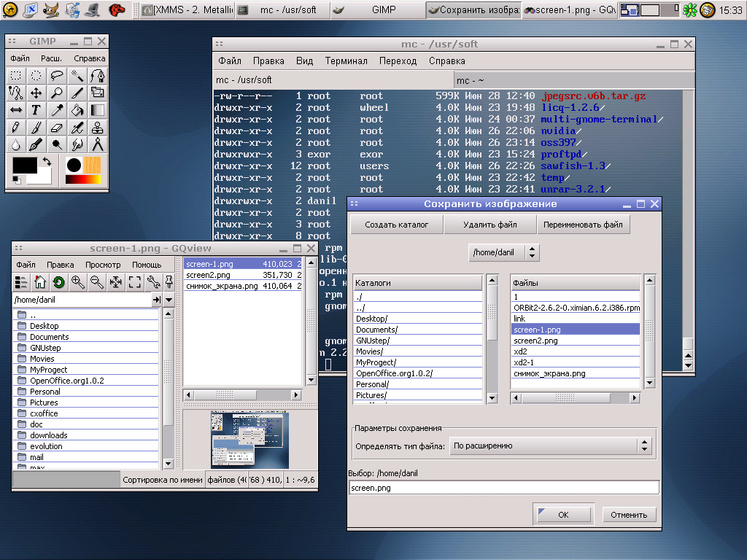Viewport: 747px width, 560px height.
Task: Open GQview path history dropdown arrow
Action: click(169, 300)
